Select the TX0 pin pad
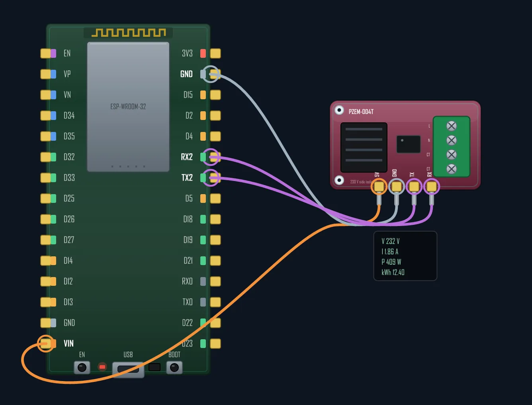Screen dimensions: 532x405 (215, 302)
